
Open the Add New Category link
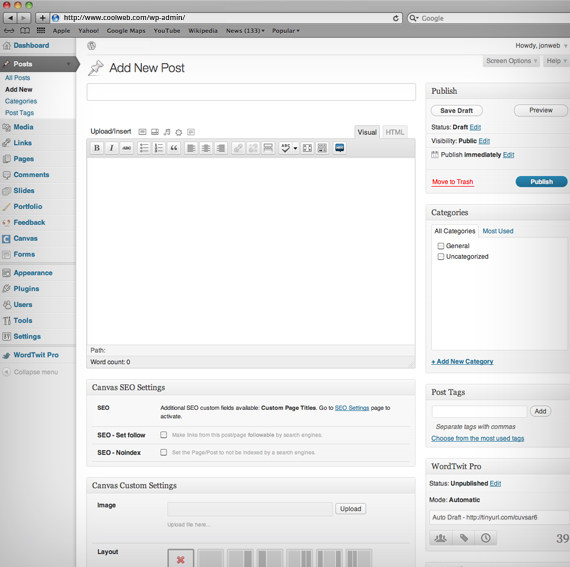(462, 361)
